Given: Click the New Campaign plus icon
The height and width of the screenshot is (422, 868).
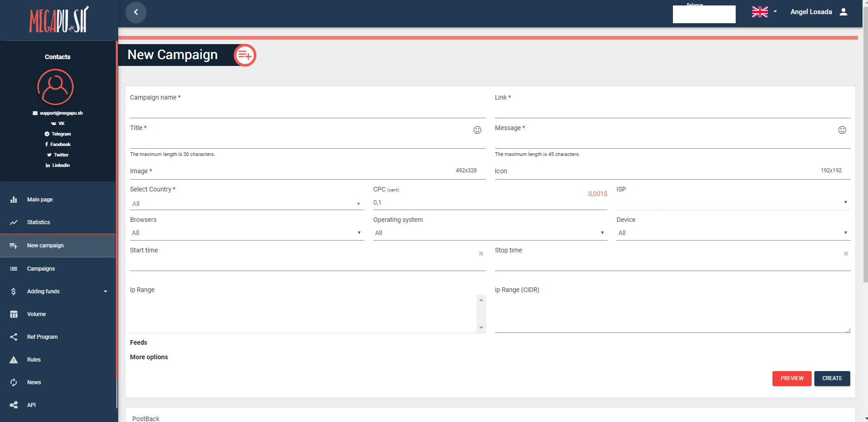Looking at the screenshot, I should coord(245,55).
